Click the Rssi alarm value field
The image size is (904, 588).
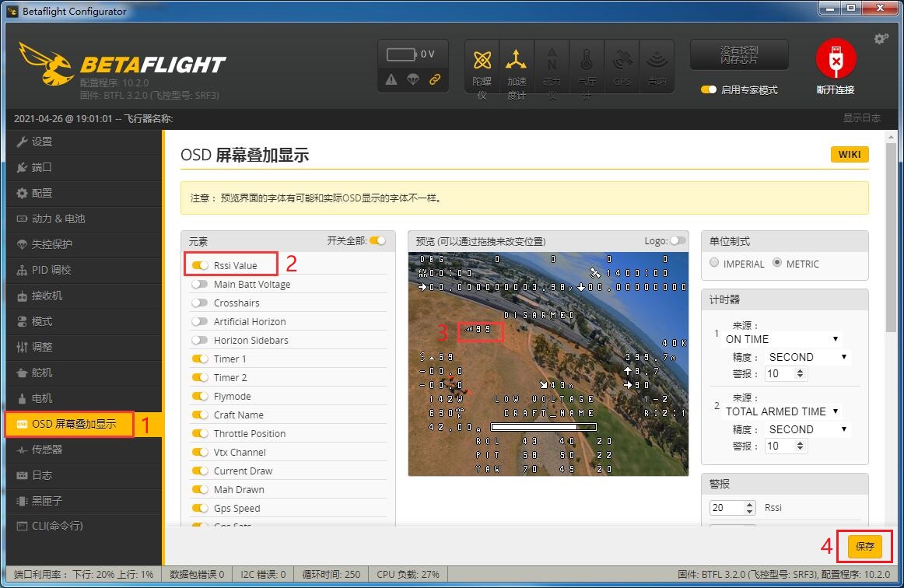[x=727, y=507]
